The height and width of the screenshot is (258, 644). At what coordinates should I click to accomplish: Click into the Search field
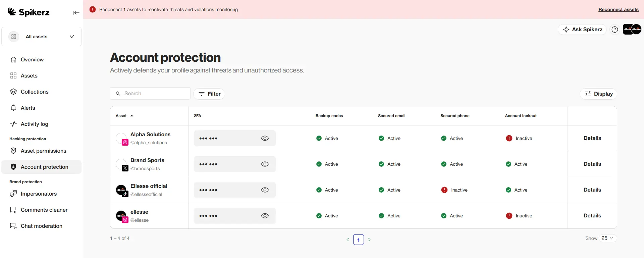150,94
